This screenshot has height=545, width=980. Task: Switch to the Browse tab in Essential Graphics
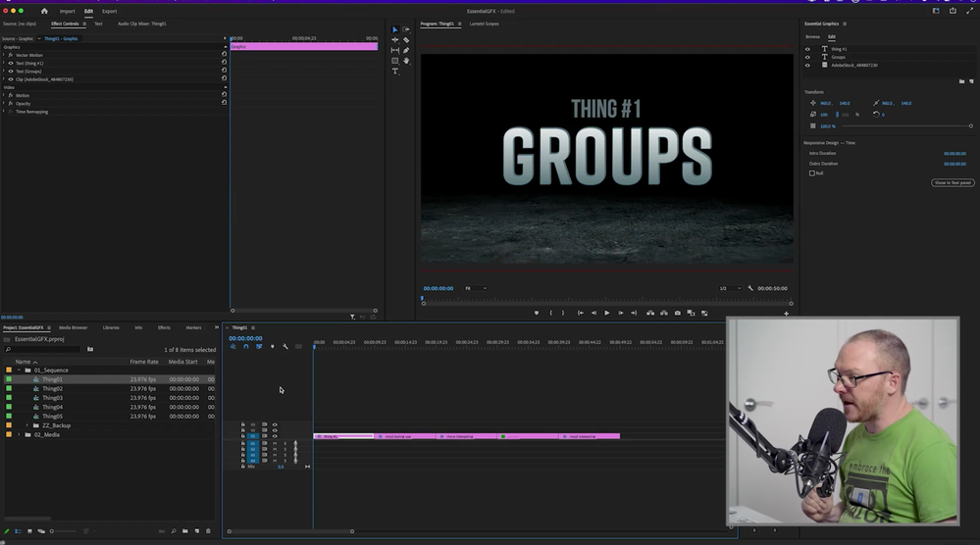click(812, 36)
